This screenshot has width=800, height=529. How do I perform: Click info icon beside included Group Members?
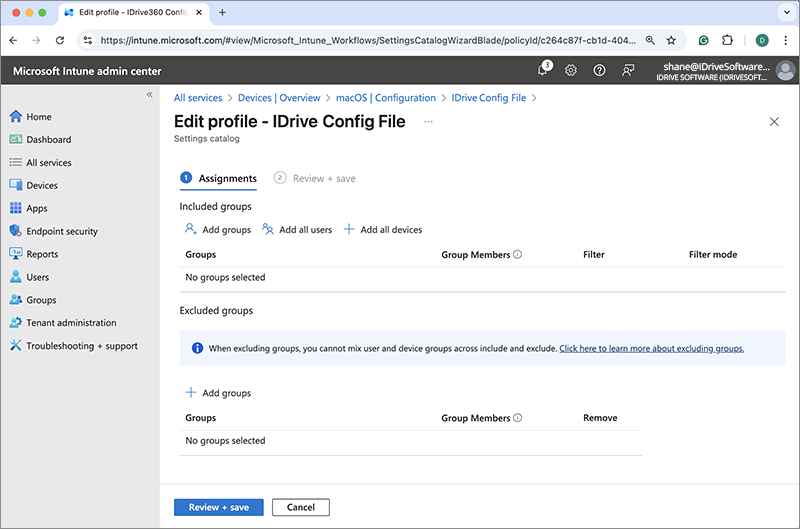pyautogui.click(x=518, y=255)
